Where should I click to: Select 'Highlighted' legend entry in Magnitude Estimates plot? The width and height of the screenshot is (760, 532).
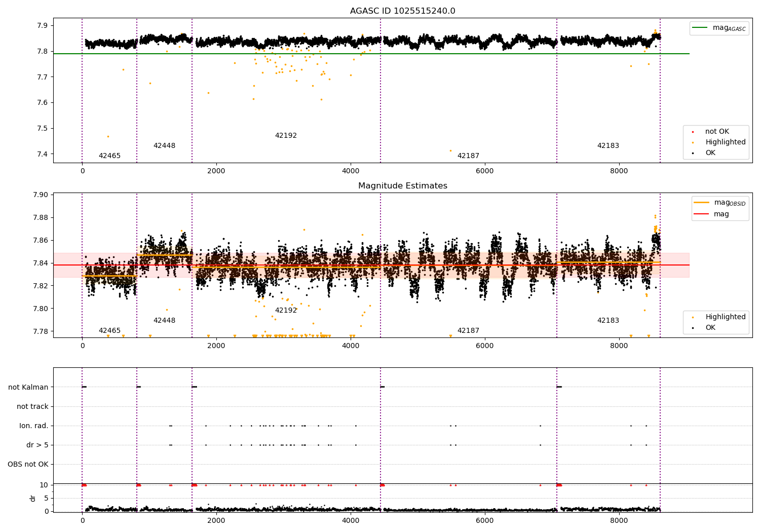[725, 317]
